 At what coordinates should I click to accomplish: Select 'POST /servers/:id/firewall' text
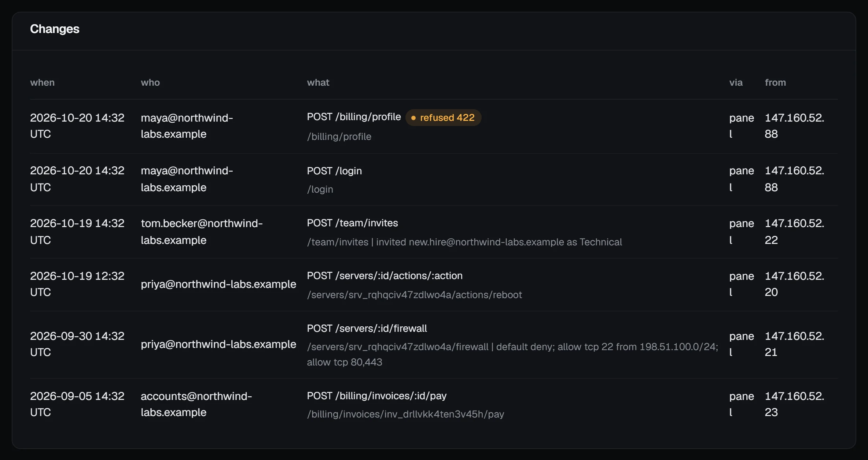click(367, 329)
